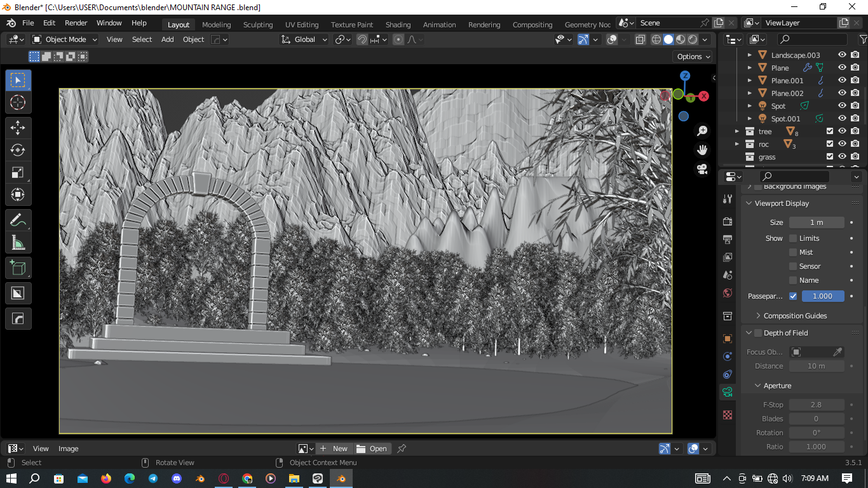Expand the roc collection in outliner
This screenshot has height=488, width=868.
click(737, 144)
